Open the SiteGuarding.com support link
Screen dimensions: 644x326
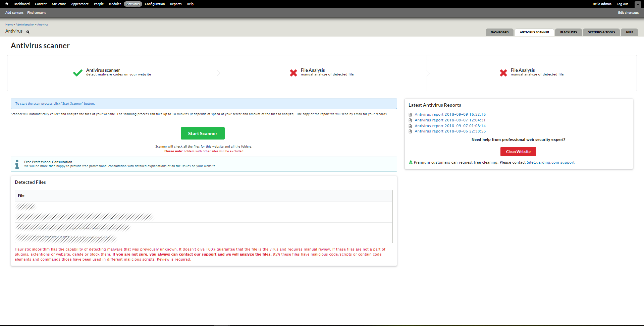550,162
